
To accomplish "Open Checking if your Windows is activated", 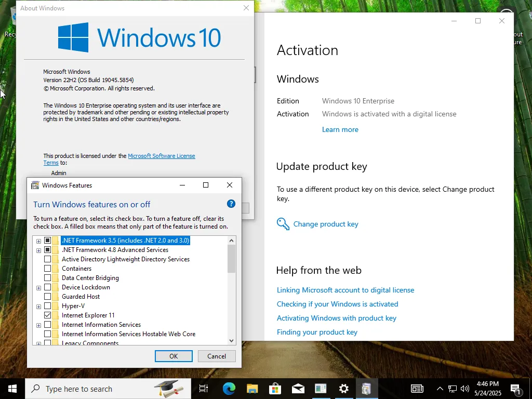I will point(338,304).
